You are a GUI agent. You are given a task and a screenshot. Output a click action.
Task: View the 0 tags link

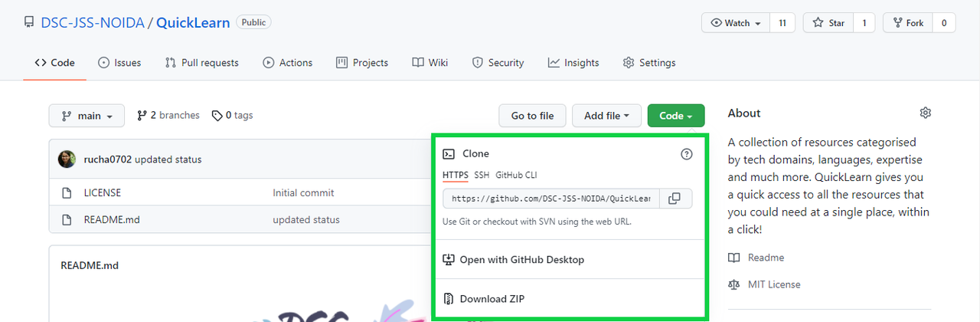click(233, 116)
